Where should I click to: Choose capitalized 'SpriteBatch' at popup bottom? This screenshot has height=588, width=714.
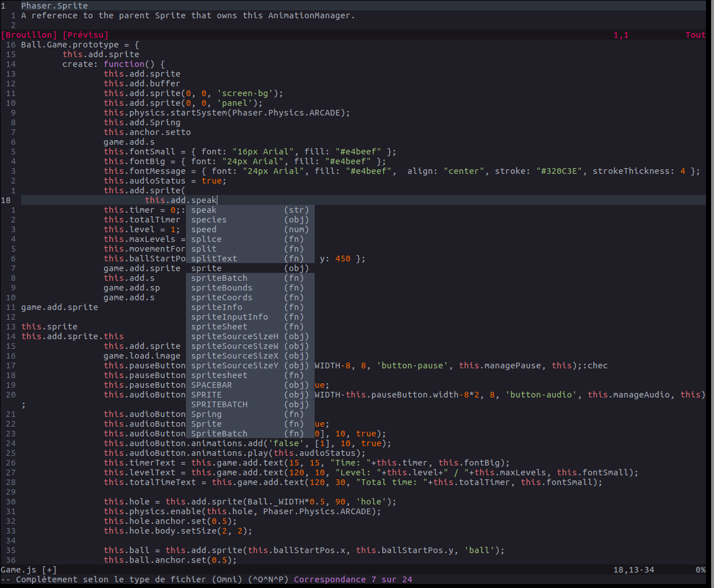(250, 434)
